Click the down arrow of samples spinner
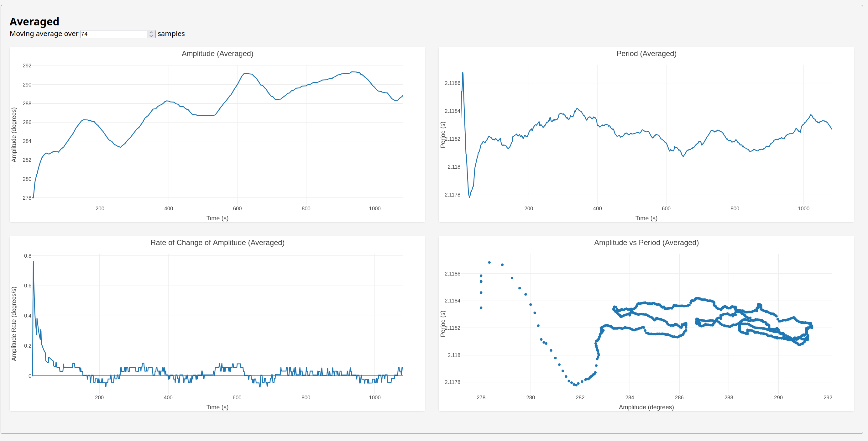Viewport: 868px width, 441px height. coord(151,36)
